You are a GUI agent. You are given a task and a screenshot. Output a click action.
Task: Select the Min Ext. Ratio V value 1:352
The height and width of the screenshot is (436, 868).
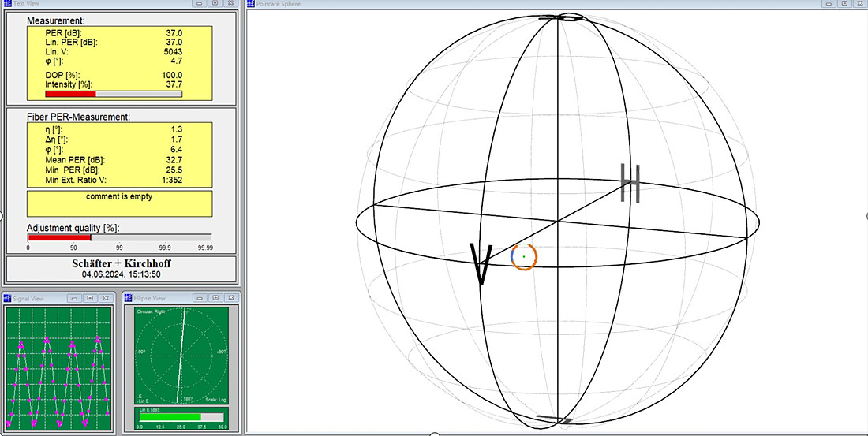click(171, 180)
